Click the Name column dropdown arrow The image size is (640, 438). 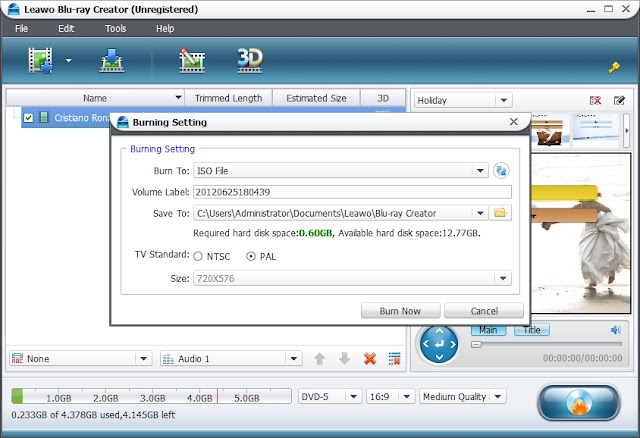tap(178, 98)
